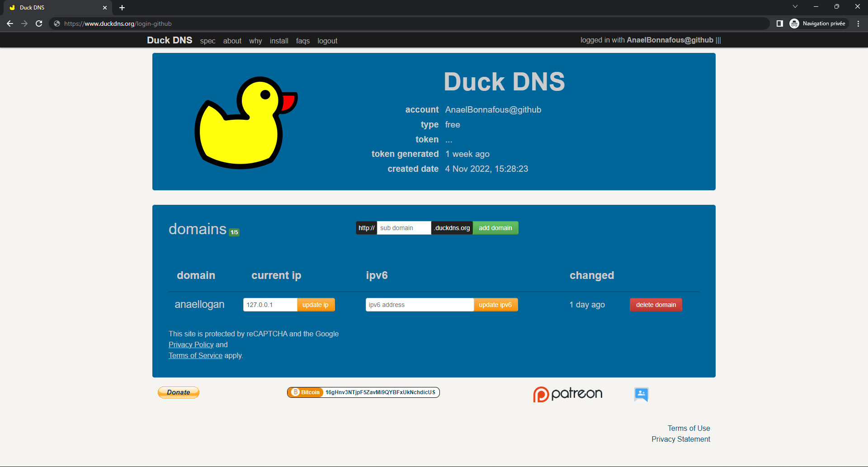Click the browser forward arrow
868x467 pixels.
pyautogui.click(x=24, y=24)
